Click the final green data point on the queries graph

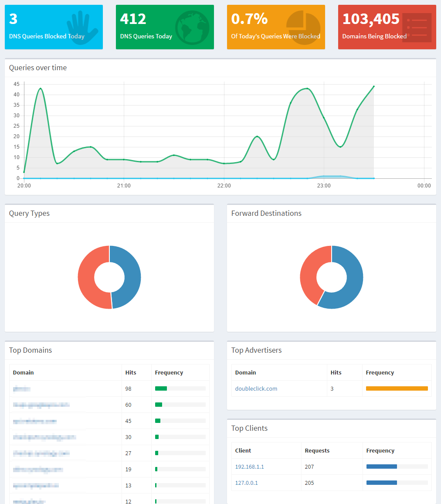[374, 86]
